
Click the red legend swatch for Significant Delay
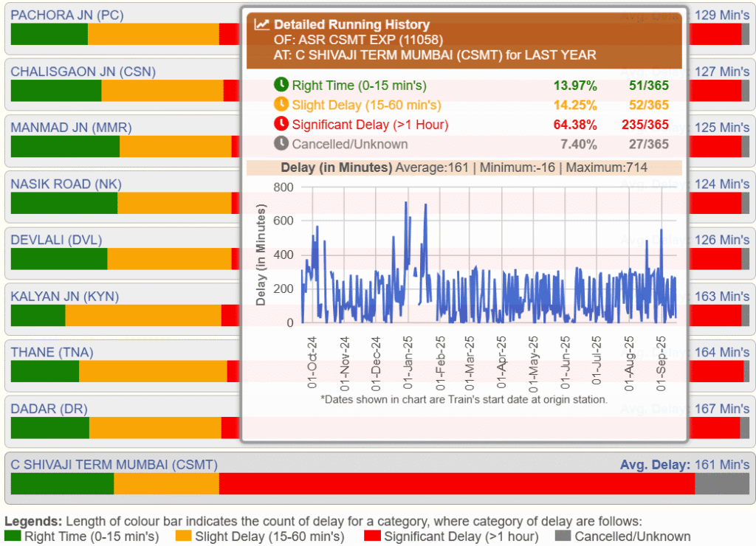(x=372, y=536)
